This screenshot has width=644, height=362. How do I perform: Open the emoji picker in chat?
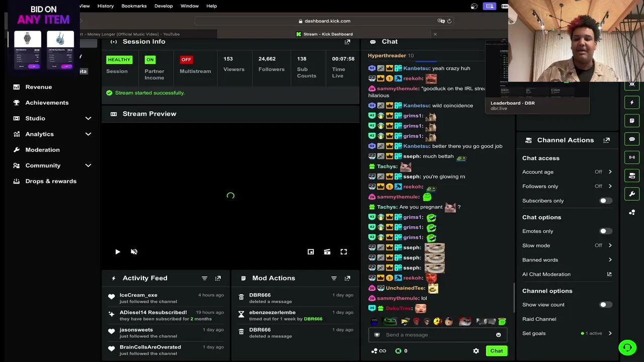tap(499, 335)
